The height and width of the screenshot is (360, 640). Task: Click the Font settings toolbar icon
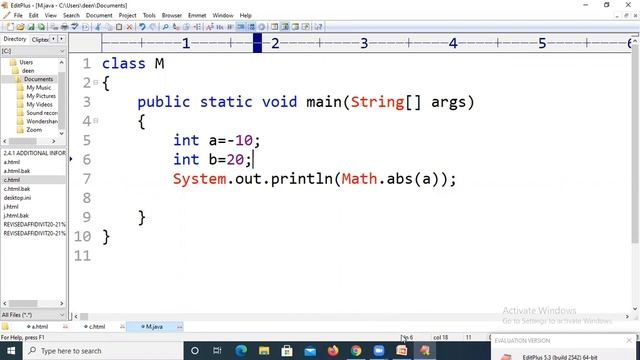pyautogui.click(x=210, y=27)
